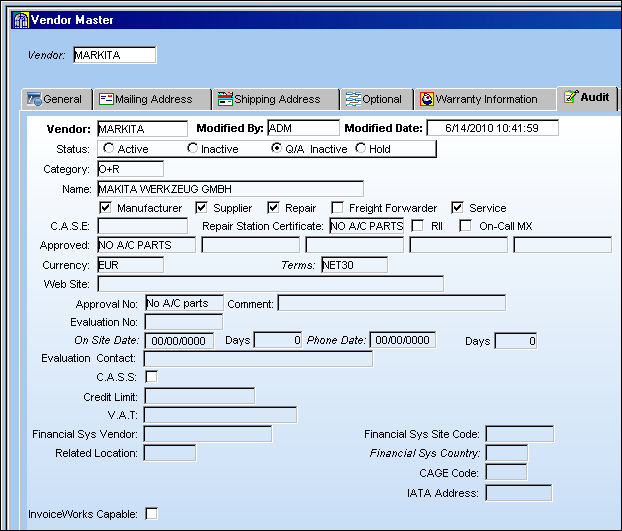Click the Audit tab pencil icon
The width and height of the screenshot is (622, 531).
click(x=571, y=96)
